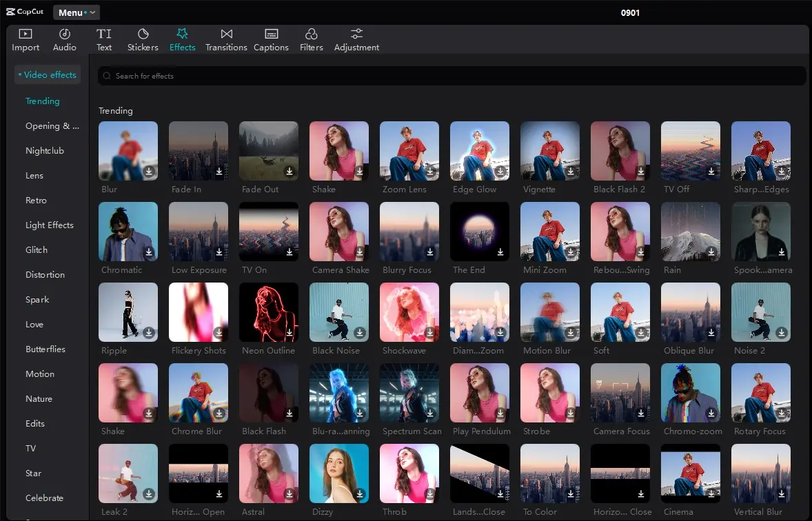Download the Vertical Blur effect
Viewport: 812px width, 521px height.
[x=782, y=494]
